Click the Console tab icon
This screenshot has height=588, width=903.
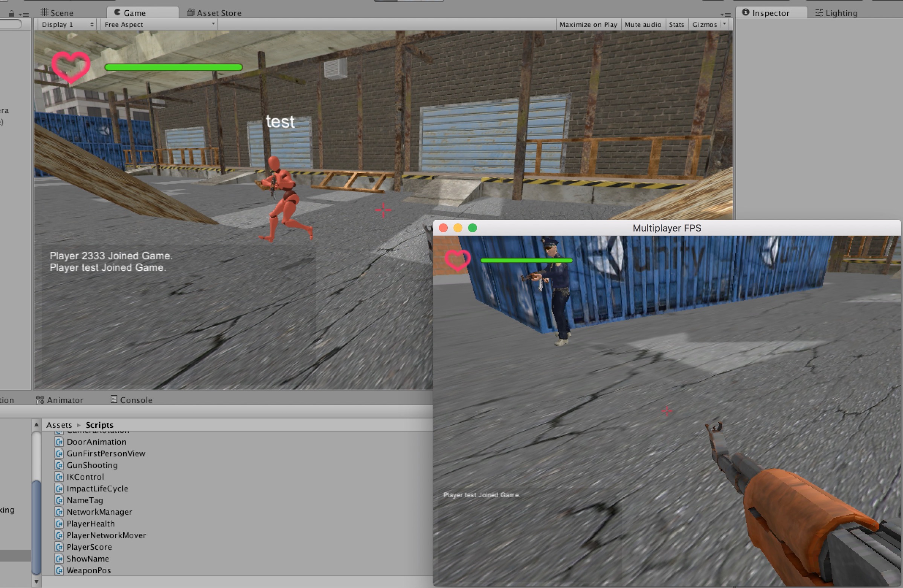[x=113, y=399]
